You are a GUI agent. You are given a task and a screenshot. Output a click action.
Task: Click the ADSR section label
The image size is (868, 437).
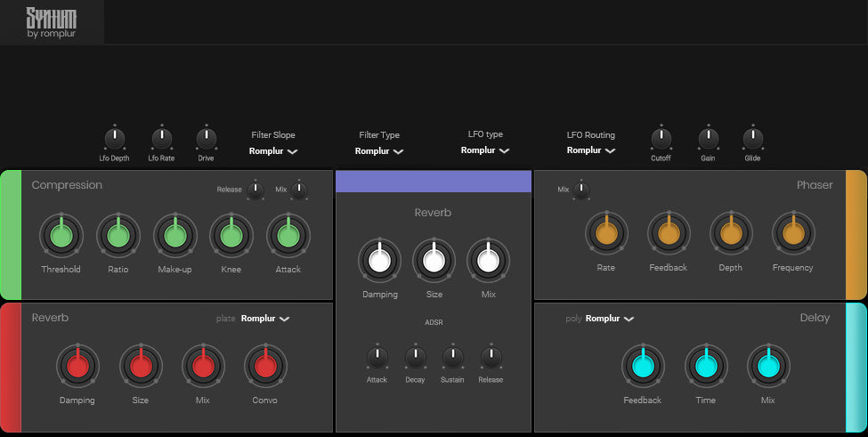pos(434,322)
